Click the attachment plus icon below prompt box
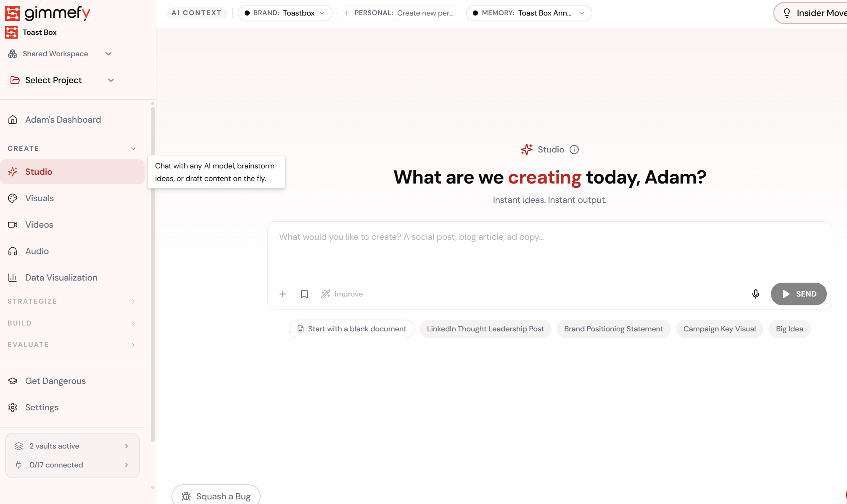847x504 pixels. pos(283,294)
